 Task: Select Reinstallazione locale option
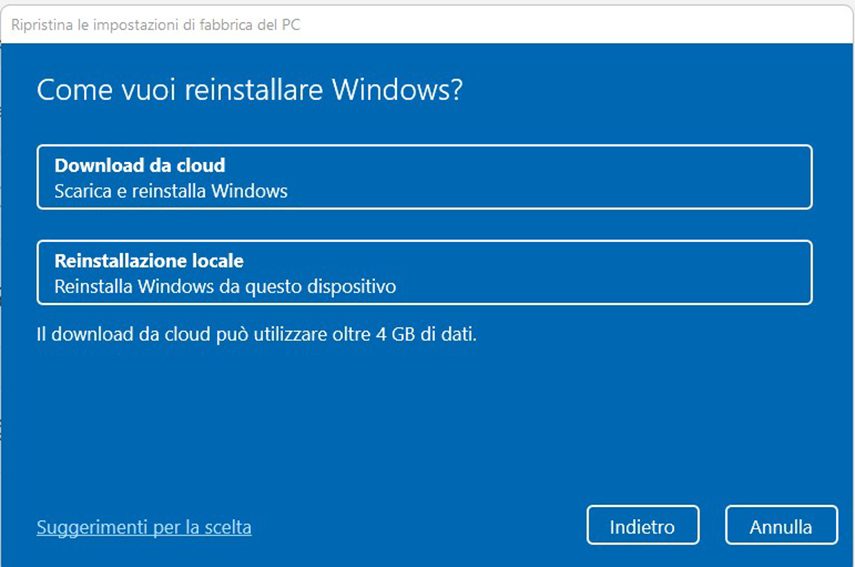point(424,272)
